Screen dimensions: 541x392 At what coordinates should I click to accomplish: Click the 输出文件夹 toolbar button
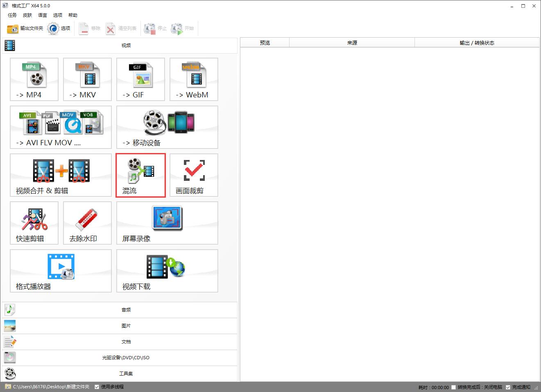tap(25, 28)
